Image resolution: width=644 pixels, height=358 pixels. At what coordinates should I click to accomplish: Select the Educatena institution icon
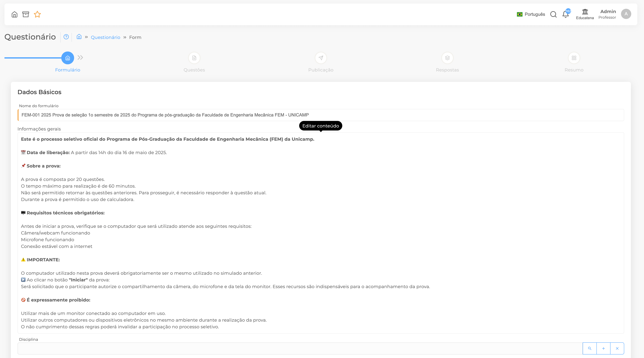(585, 14)
